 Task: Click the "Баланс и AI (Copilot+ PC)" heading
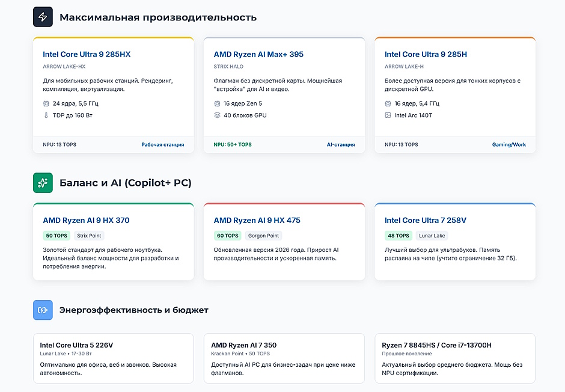(126, 183)
